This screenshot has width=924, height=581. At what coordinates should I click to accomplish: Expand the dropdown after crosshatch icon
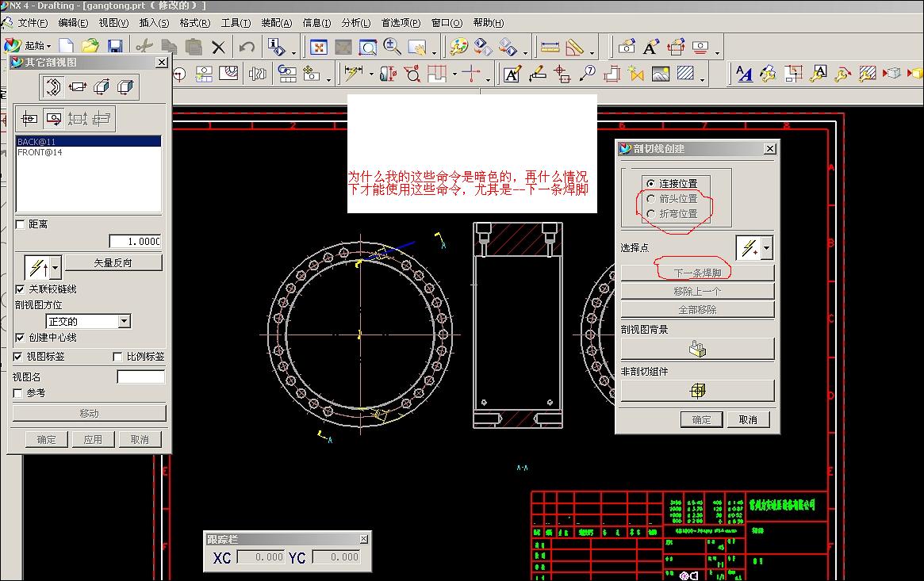tap(702, 79)
